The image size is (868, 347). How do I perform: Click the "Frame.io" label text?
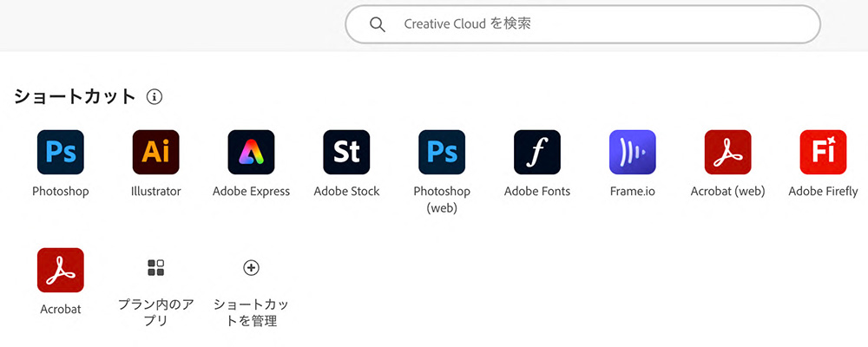[x=632, y=192]
